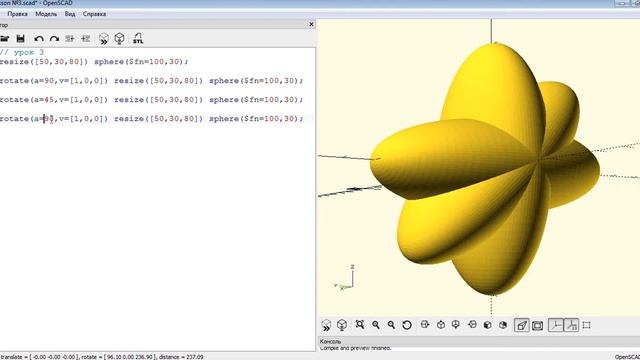Indent the selected code
This screenshot has width=640, height=360.
pos(85,39)
